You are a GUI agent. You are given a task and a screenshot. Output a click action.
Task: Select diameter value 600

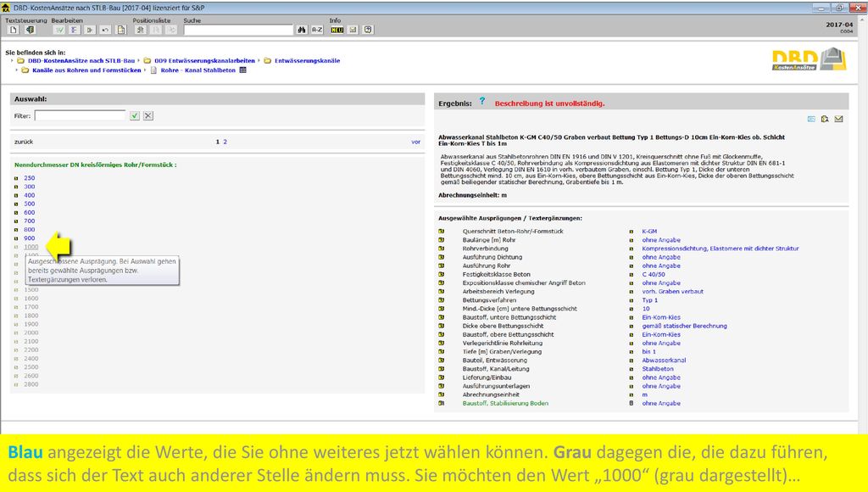pyautogui.click(x=30, y=213)
